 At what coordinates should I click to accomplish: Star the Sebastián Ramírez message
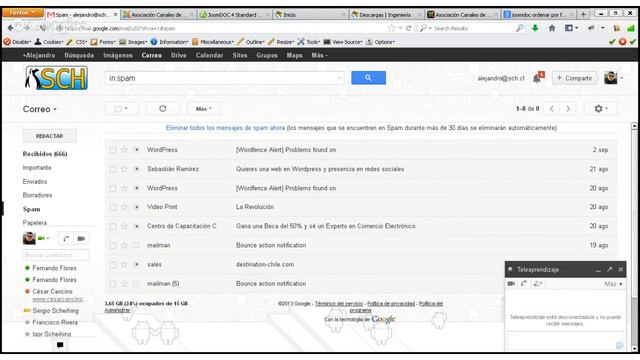coord(124,169)
